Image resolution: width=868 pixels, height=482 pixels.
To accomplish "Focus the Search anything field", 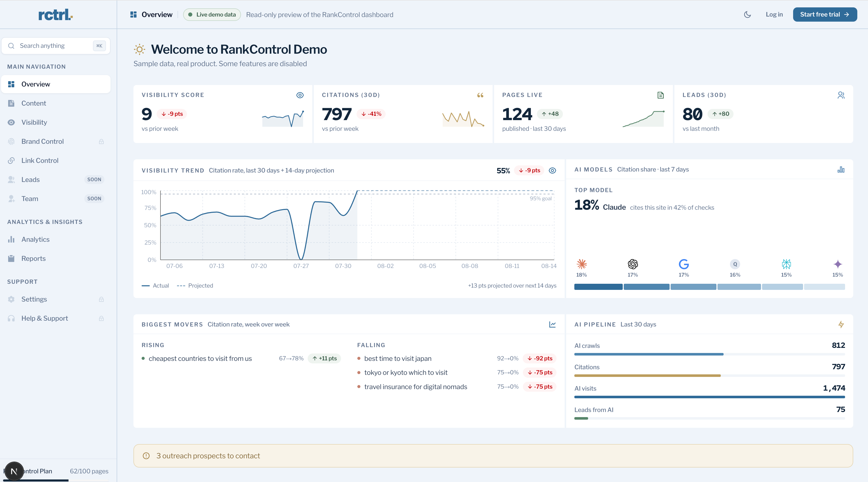I will coord(56,46).
